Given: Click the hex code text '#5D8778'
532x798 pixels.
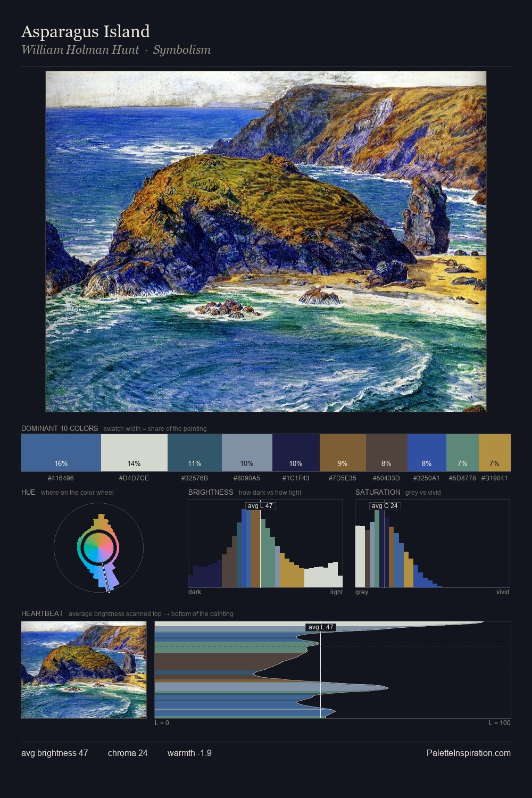Looking at the screenshot, I should pos(462,478).
